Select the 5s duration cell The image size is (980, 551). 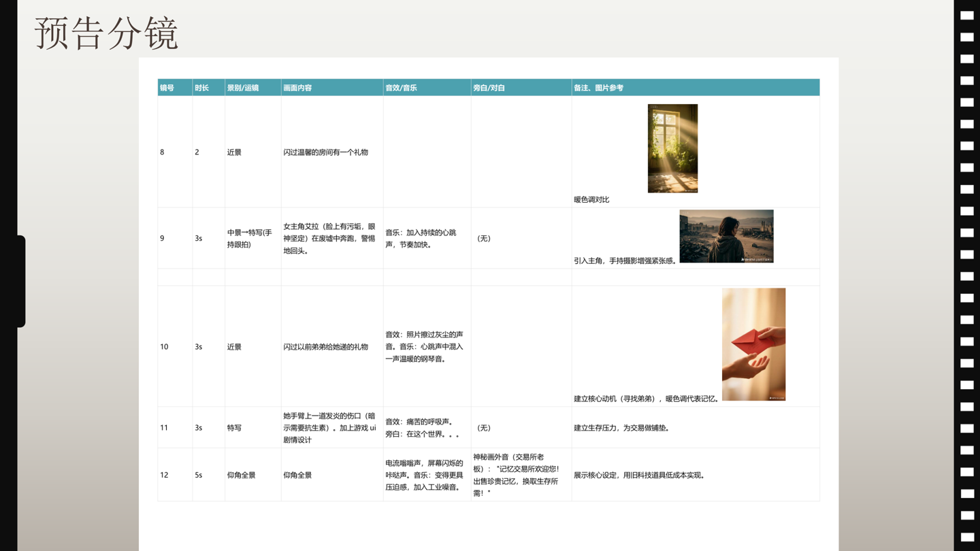(208, 475)
